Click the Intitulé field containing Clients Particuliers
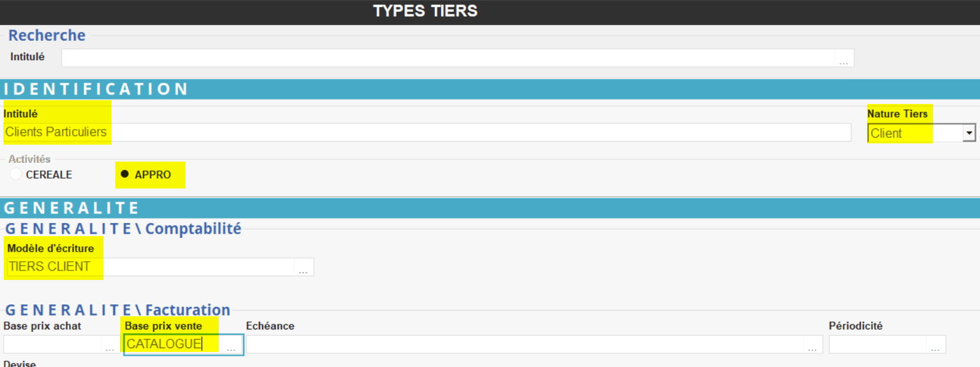The image size is (980, 367). pos(426,132)
